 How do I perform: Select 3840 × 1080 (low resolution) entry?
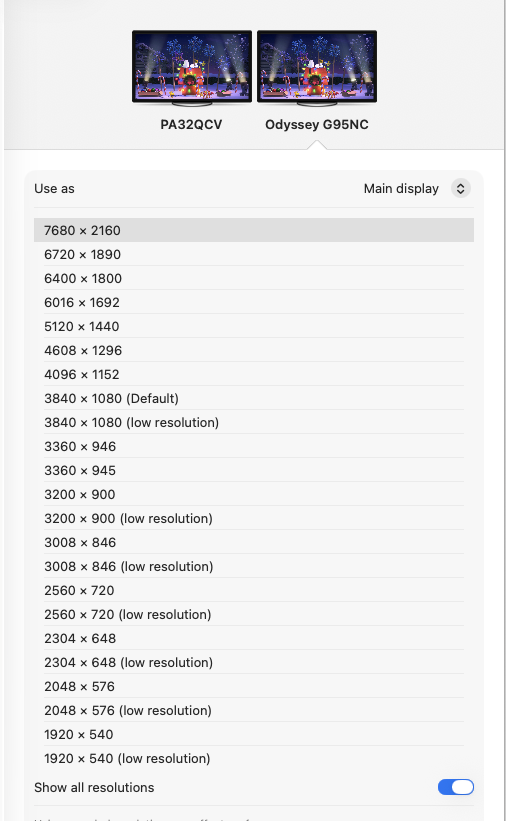(254, 423)
